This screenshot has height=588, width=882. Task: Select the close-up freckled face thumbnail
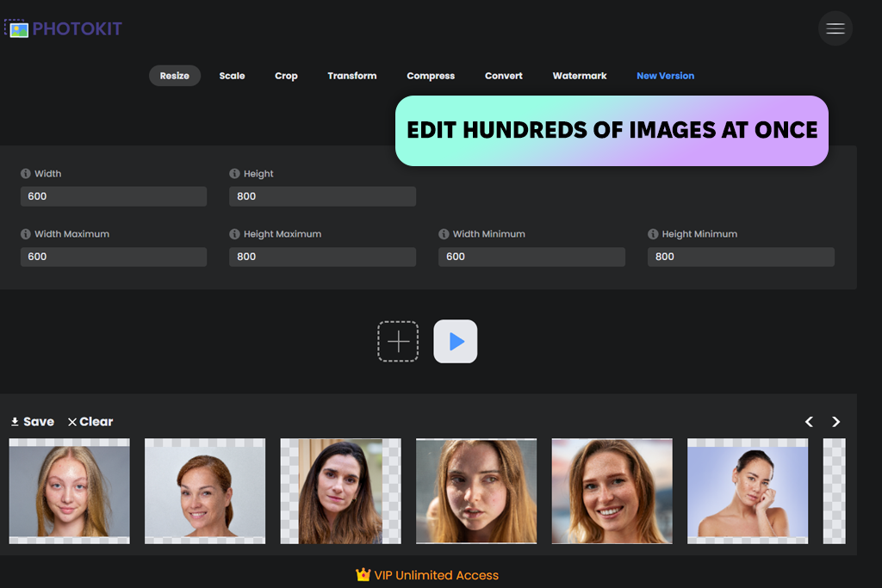(476, 492)
